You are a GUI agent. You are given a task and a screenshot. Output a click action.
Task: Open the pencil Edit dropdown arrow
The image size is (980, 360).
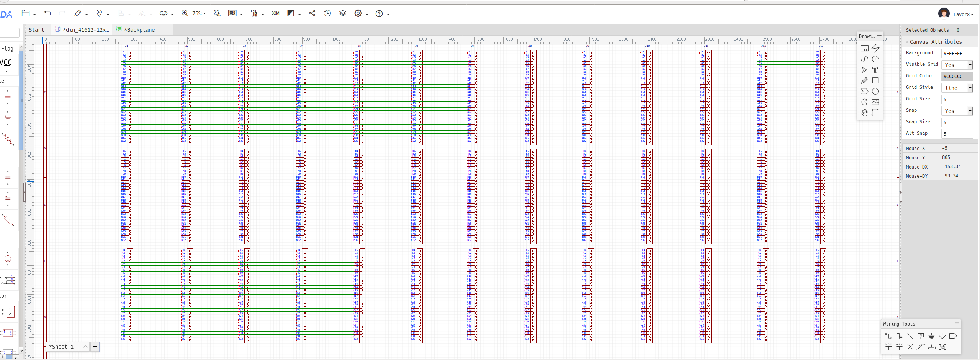click(x=87, y=15)
